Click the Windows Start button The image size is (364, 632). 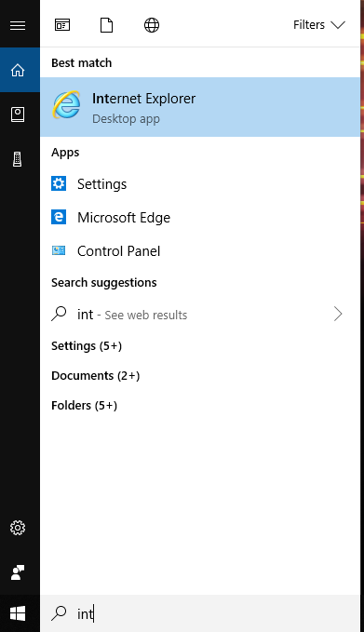point(18,613)
